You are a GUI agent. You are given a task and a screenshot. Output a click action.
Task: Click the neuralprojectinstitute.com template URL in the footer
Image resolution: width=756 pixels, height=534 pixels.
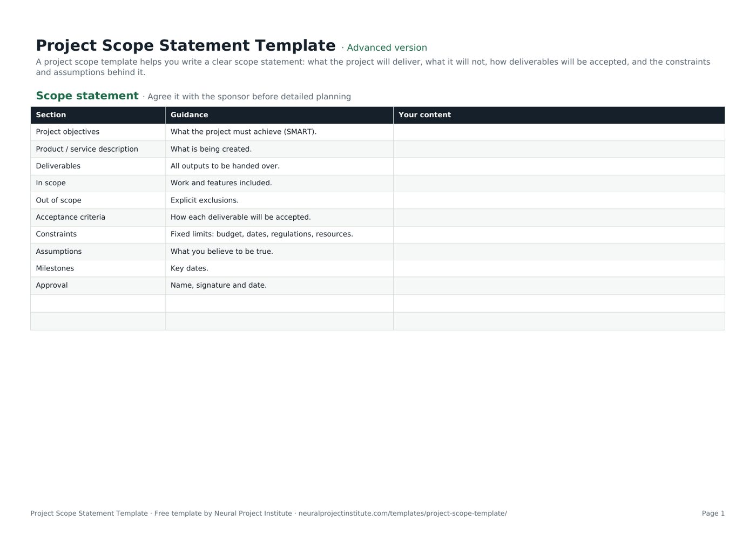pos(402,513)
